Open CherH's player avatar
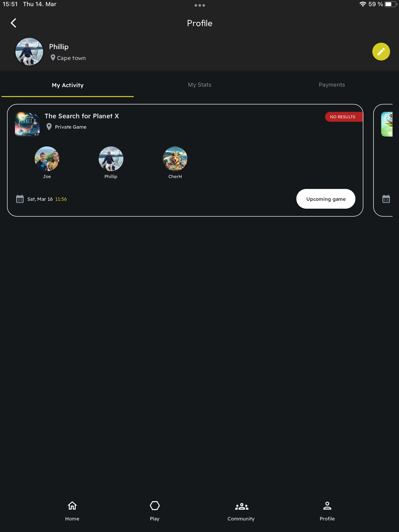The height and width of the screenshot is (532, 399). [x=175, y=159]
